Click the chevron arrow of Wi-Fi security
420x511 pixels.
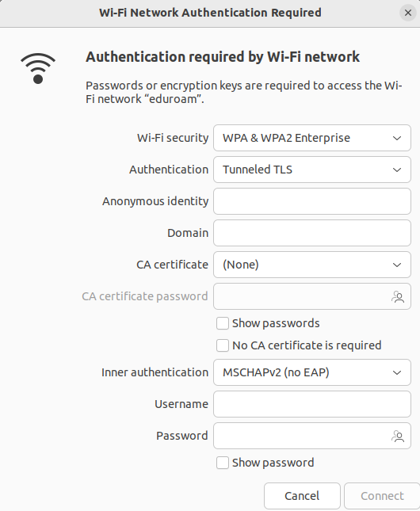tap(397, 138)
